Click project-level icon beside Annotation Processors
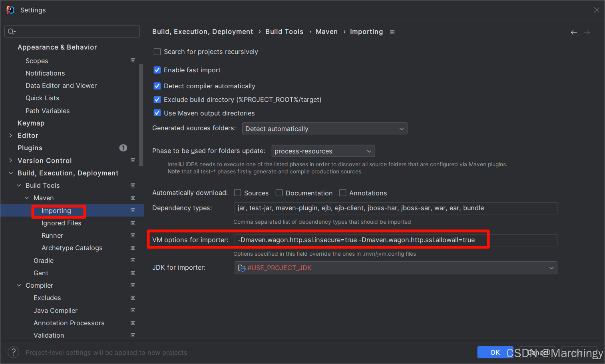Viewport: 605px width, 364px height. pos(133,323)
